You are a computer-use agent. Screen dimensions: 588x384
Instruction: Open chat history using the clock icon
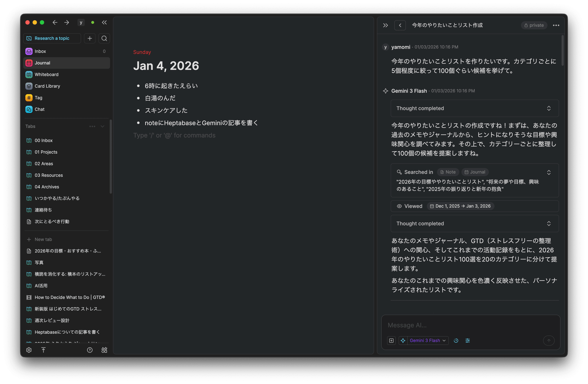click(x=456, y=340)
